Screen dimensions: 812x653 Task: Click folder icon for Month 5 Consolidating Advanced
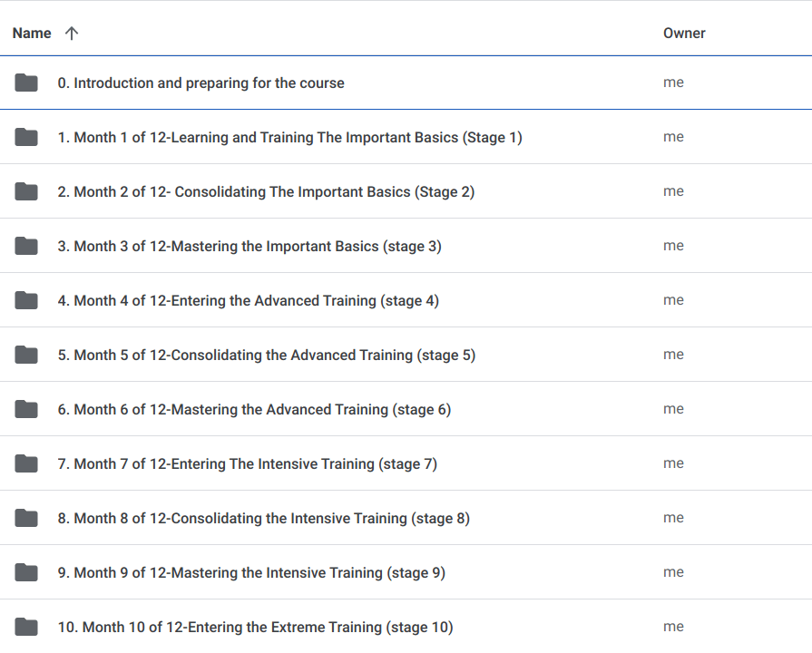(26, 356)
